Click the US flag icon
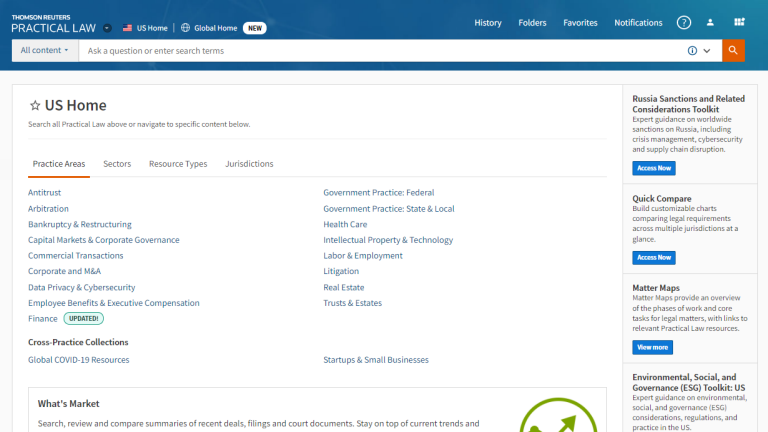Image resolution: width=768 pixels, height=432 pixels. click(x=127, y=28)
